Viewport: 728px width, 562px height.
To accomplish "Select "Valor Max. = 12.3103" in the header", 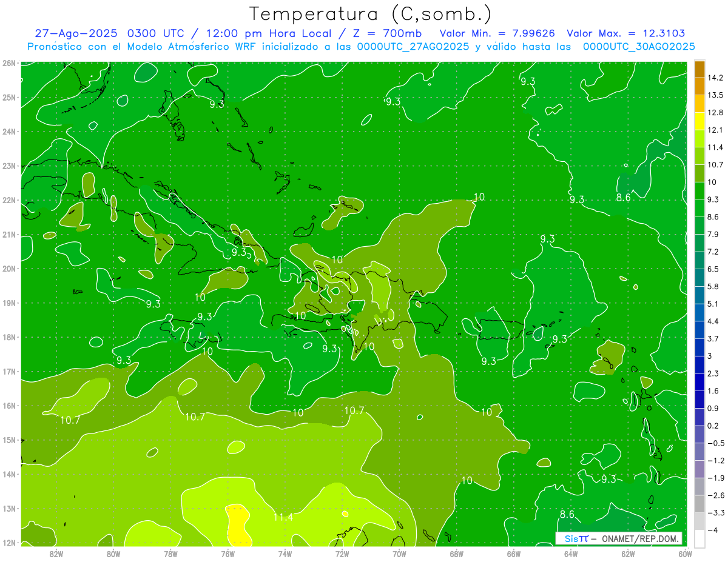I will point(626,33).
